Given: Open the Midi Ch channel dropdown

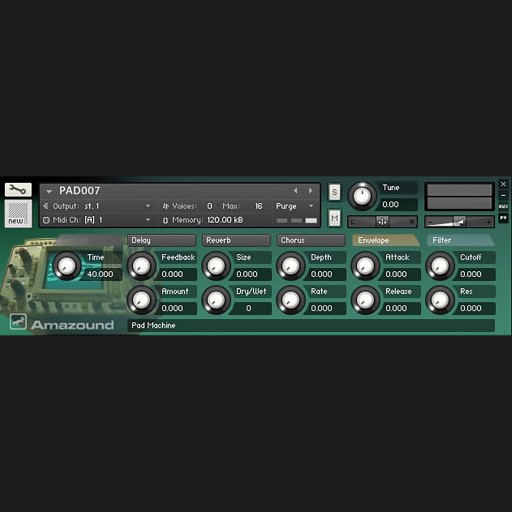Looking at the screenshot, I should (148, 220).
